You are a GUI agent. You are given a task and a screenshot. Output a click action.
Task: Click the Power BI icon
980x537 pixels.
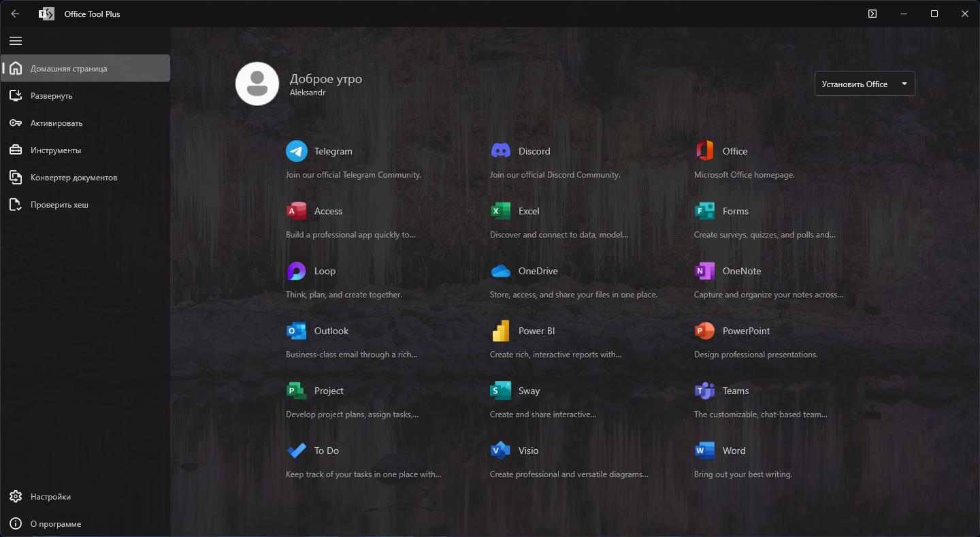[x=501, y=331]
